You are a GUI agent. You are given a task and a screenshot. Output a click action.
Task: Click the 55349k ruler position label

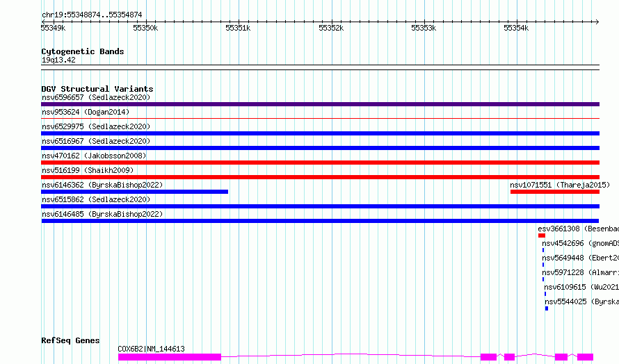tap(54, 28)
